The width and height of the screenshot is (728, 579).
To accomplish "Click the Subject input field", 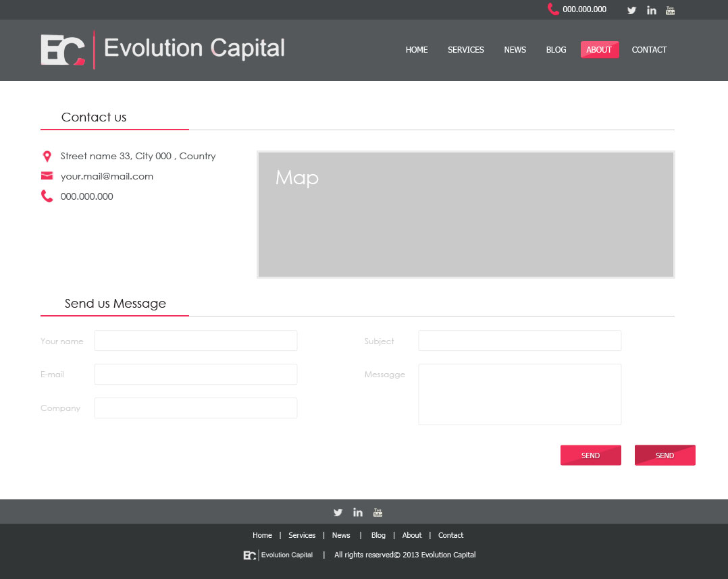I will pos(519,341).
